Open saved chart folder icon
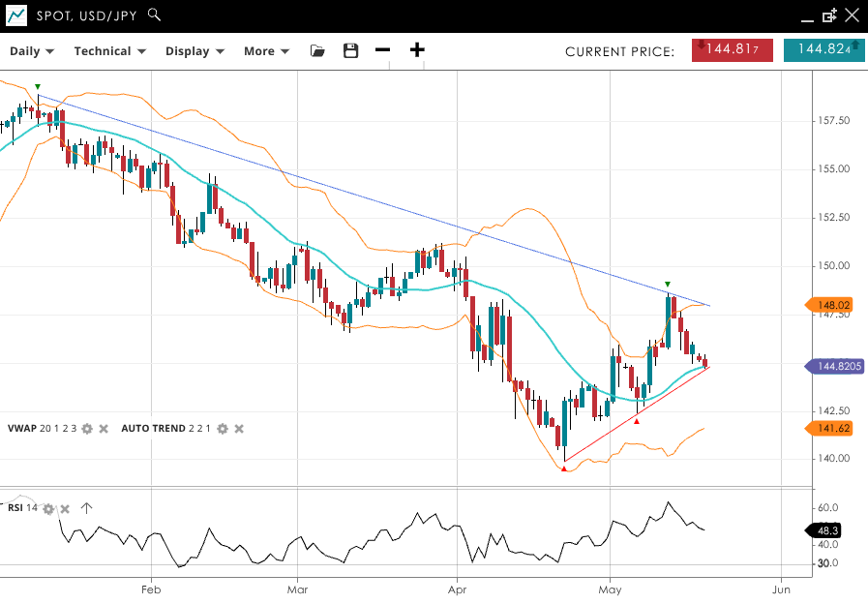868x604 pixels. 317,50
